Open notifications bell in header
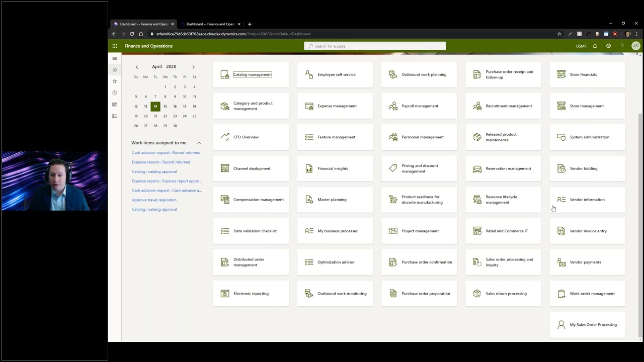Viewport: 644px width, 362px height. pyautogui.click(x=595, y=46)
